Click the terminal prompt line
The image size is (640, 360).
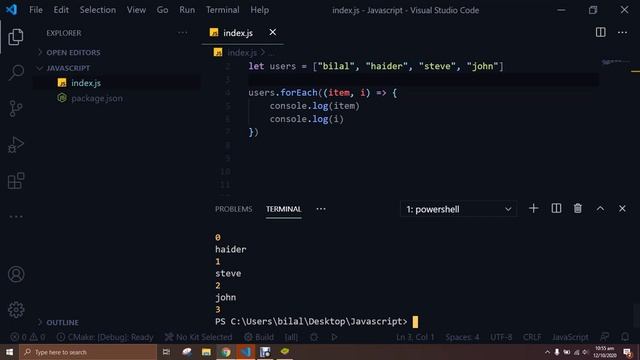pyautogui.click(x=316, y=322)
